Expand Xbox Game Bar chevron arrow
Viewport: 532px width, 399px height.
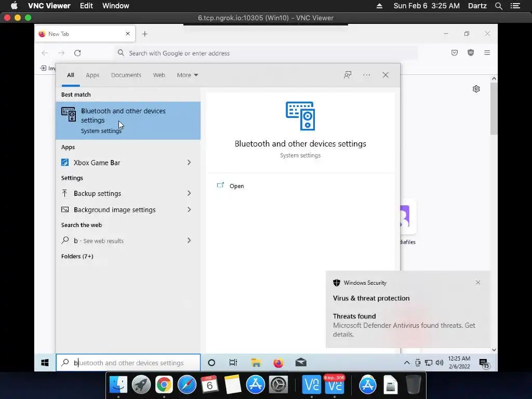(189, 163)
